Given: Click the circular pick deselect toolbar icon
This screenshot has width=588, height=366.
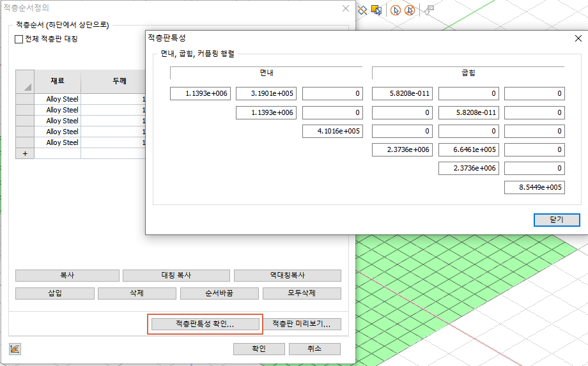Looking at the screenshot, I should (x=410, y=10).
